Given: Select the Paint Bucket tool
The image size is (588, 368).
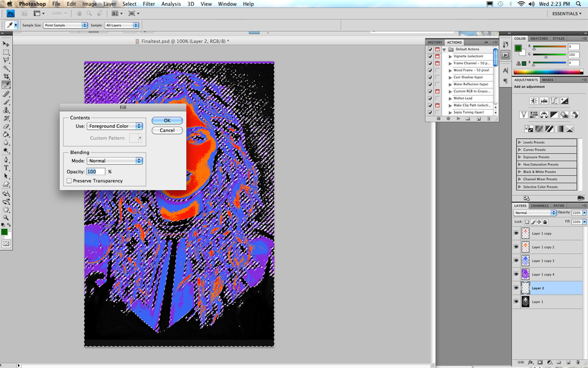Looking at the screenshot, I should tap(6, 134).
